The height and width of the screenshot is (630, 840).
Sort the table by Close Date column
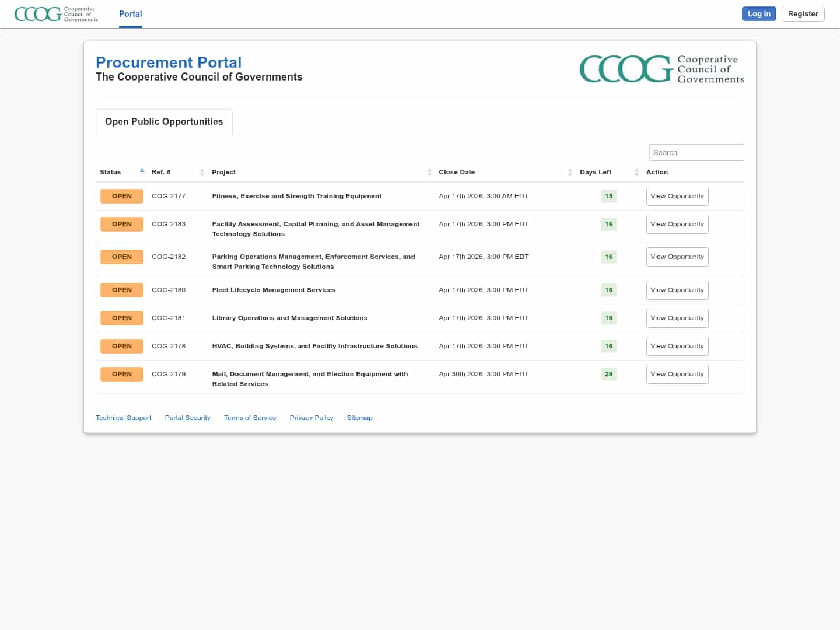click(x=569, y=172)
